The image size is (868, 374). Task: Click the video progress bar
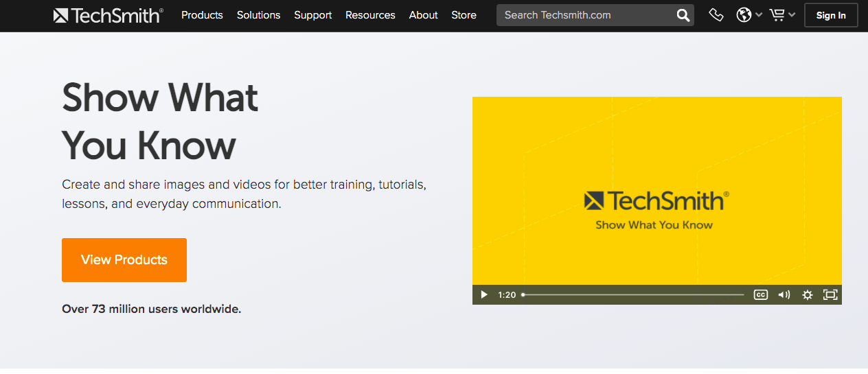point(632,294)
